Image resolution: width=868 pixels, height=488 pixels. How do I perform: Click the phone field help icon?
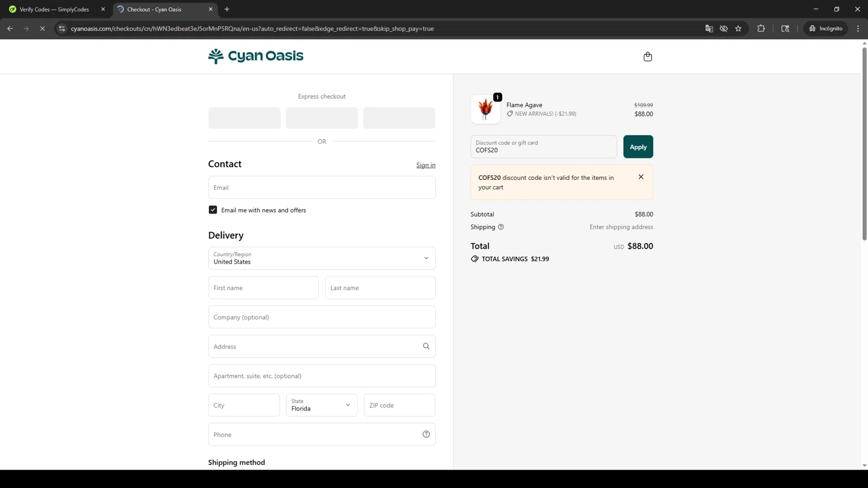(x=426, y=434)
